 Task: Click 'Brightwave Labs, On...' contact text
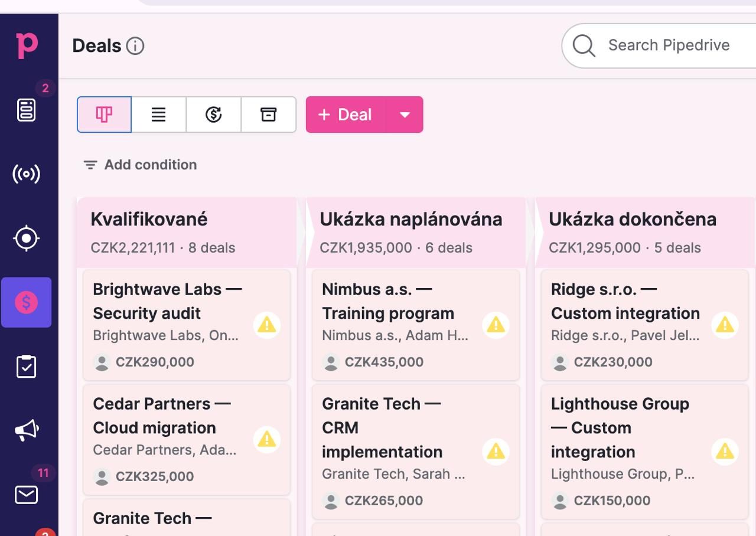point(166,335)
